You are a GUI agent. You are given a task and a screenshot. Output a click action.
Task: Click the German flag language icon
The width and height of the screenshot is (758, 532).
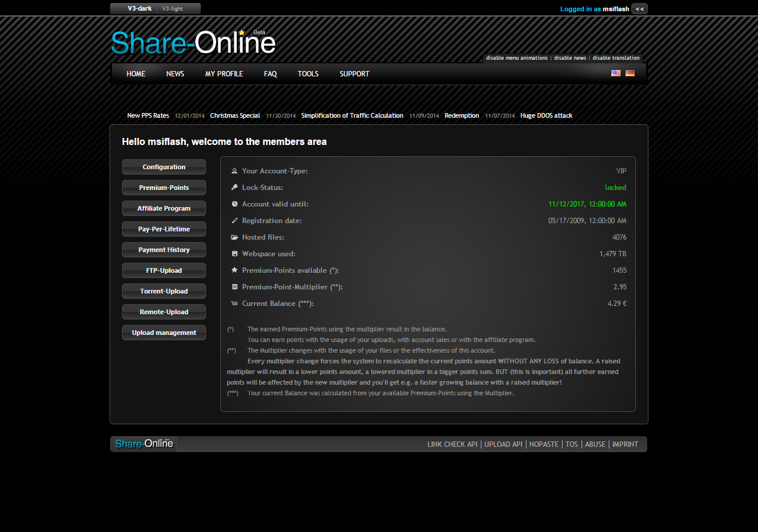click(x=630, y=73)
